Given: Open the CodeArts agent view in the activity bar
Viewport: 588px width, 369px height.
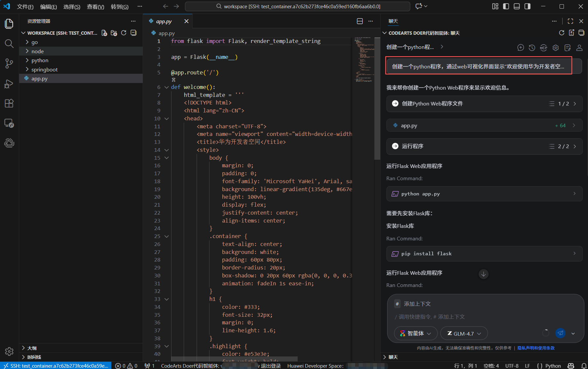Looking at the screenshot, I should point(9,143).
